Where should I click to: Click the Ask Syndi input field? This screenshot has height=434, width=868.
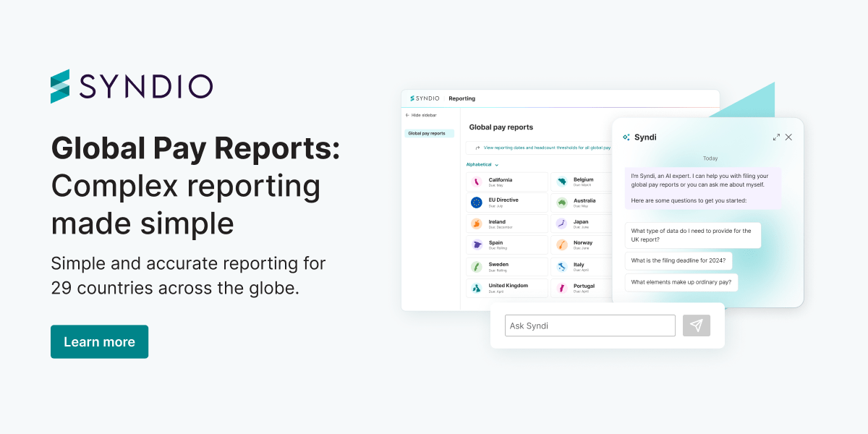coord(590,325)
